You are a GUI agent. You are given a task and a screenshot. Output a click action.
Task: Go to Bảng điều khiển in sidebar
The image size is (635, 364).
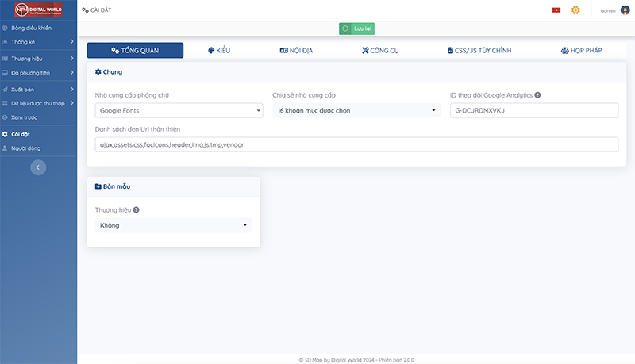(37, 28)
